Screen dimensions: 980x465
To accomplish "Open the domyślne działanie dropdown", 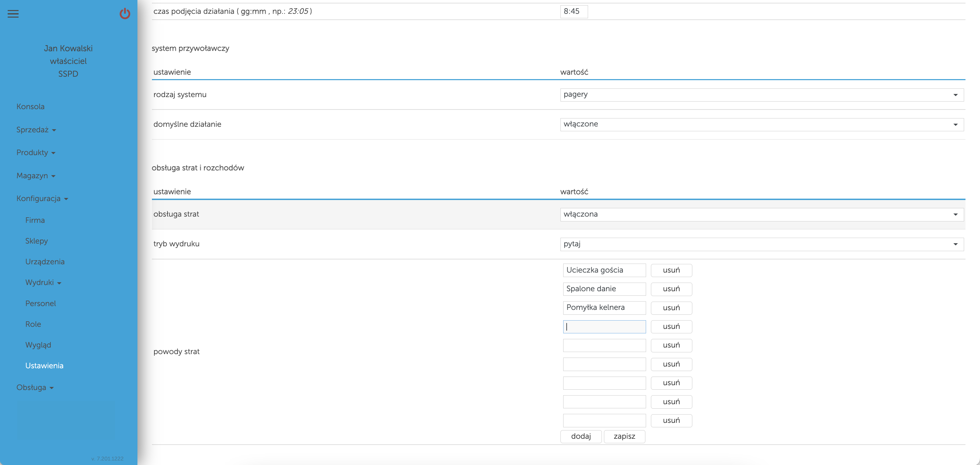I will pyautogui.click(x=761, y=124).
